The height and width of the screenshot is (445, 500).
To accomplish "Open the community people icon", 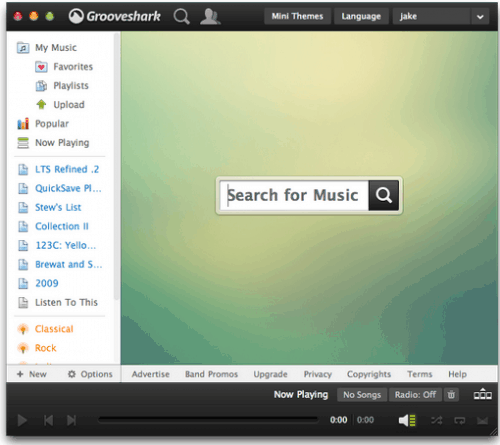I will point(210,16).
